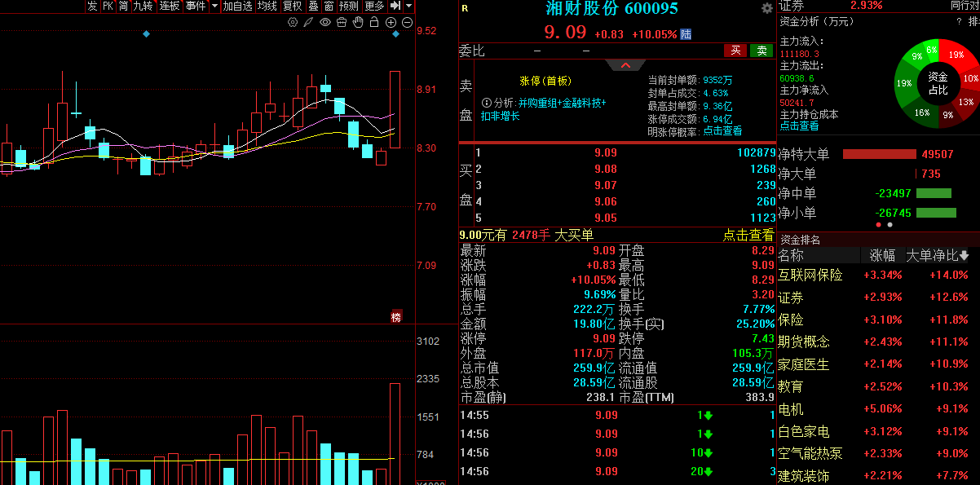Click the 名称 column header in ranking

pos(791,255)
